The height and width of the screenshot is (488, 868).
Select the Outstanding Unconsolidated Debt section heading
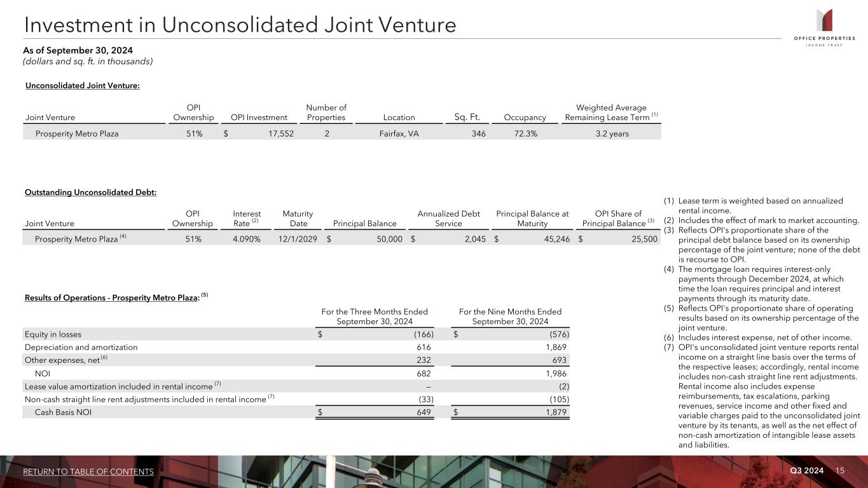pyautogui.click(x=90, y=193)
